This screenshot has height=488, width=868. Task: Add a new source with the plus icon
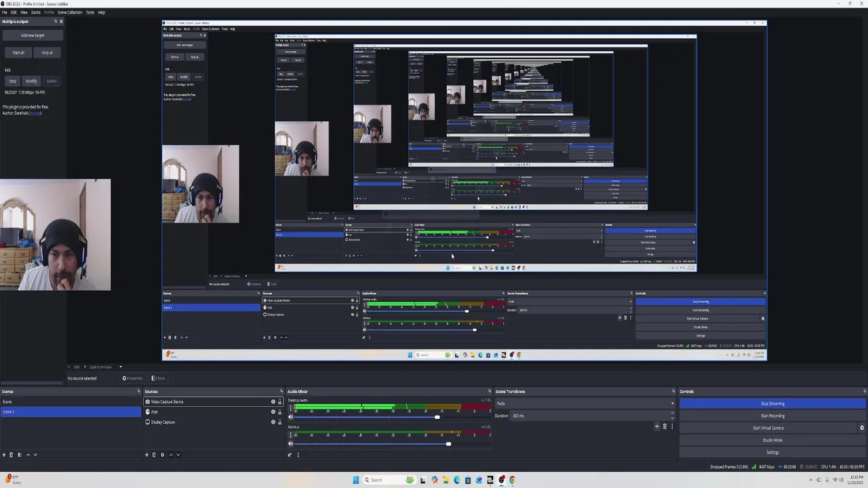(x=146, y=455)
